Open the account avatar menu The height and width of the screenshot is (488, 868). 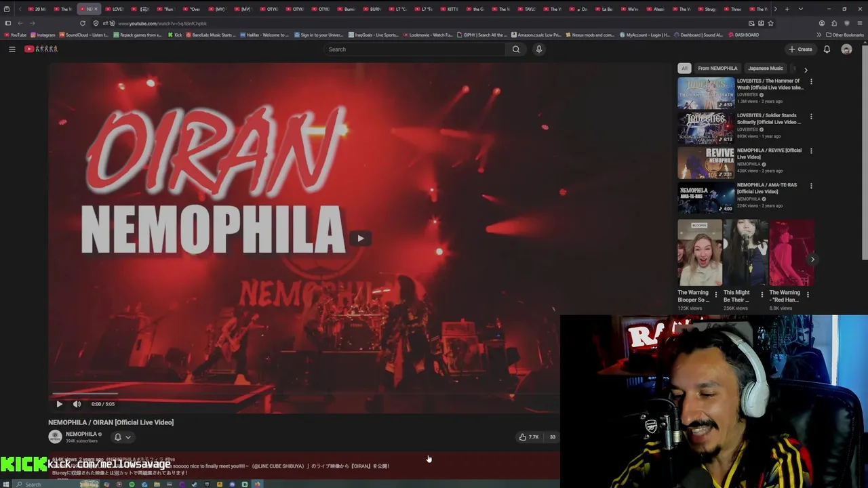click(x=846, y=49)
